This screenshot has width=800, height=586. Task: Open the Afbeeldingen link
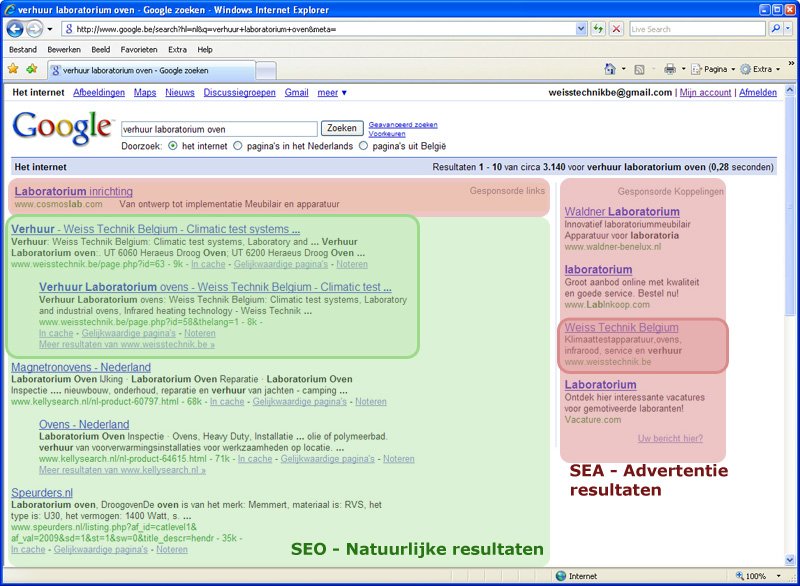pyautogui.click(x=99, y=92)
